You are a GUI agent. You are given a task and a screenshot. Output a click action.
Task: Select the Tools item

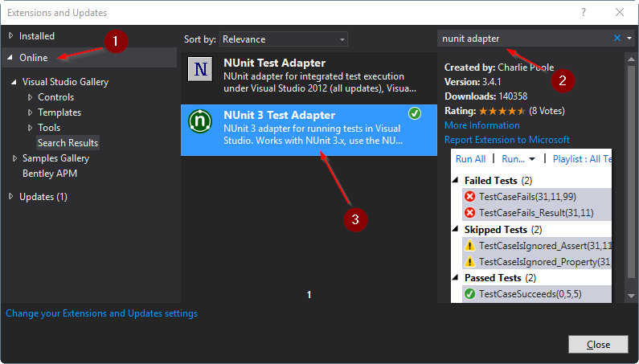click(x=49, y=128)
